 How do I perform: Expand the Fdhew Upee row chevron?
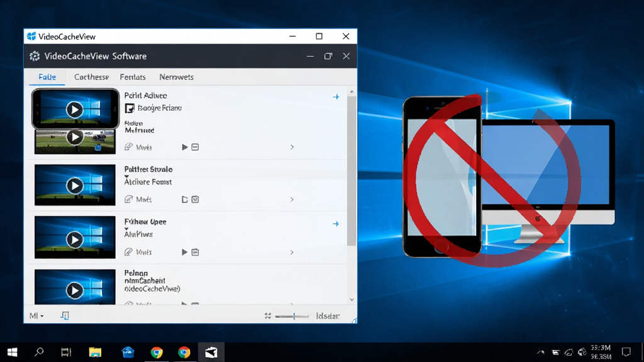tap(292, 253)
